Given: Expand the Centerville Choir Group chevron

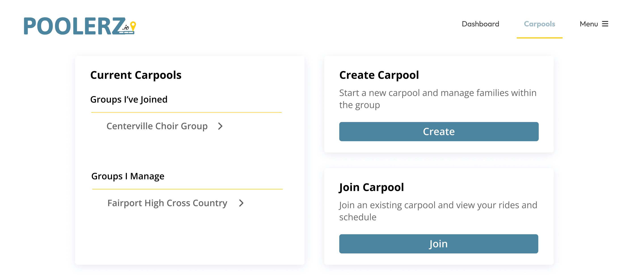Looking at the screenshot, I should coord(220,126).
